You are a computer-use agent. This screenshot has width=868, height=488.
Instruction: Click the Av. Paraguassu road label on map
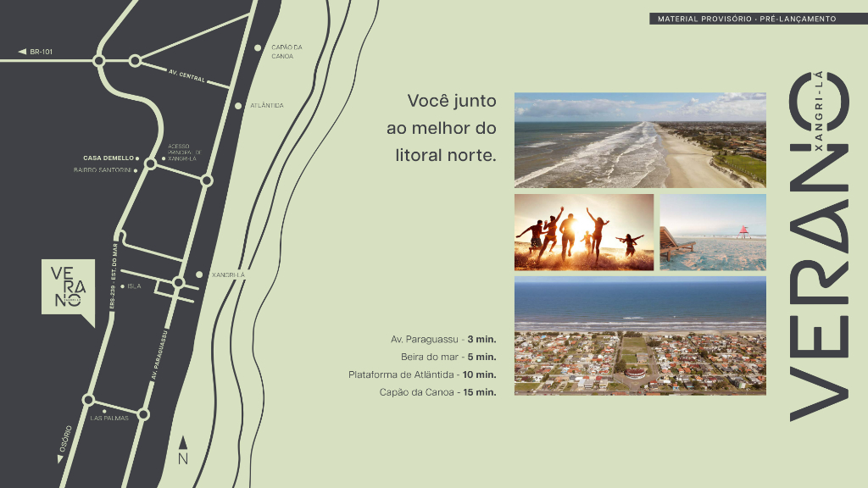(159, 355)
